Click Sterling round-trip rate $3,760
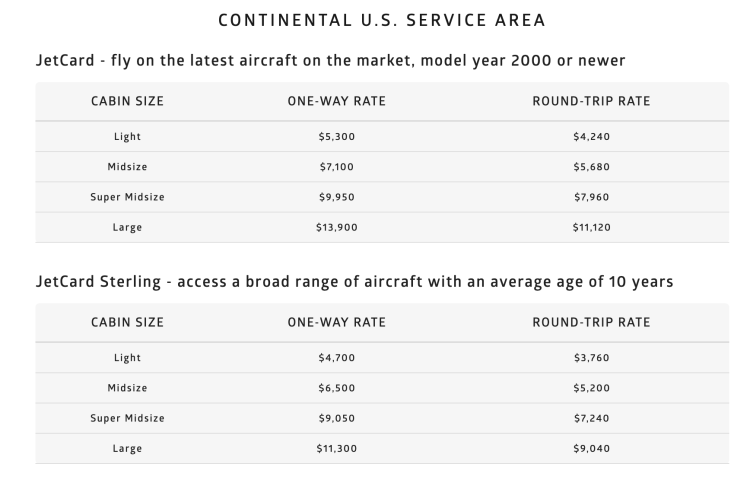The image size is (750, 489). click(591, 357)
